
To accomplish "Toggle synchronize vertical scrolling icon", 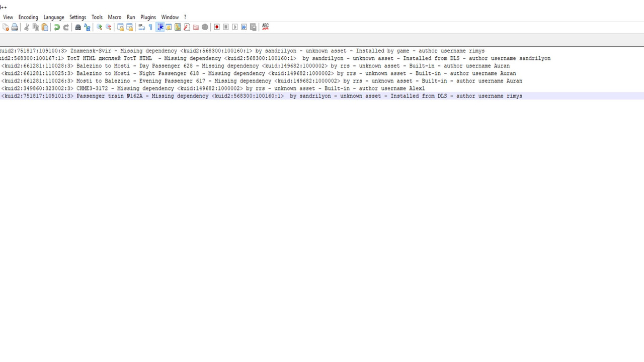I will click(x=120, y=27).
